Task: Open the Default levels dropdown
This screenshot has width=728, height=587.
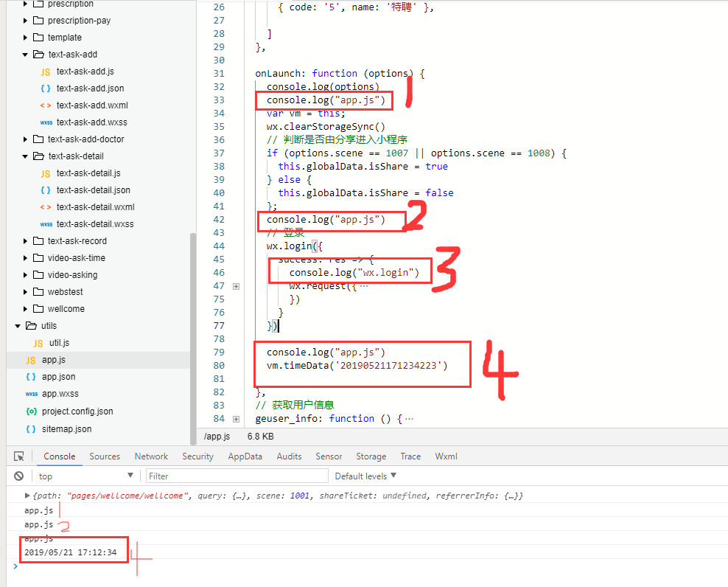Action: pos(365,476)
